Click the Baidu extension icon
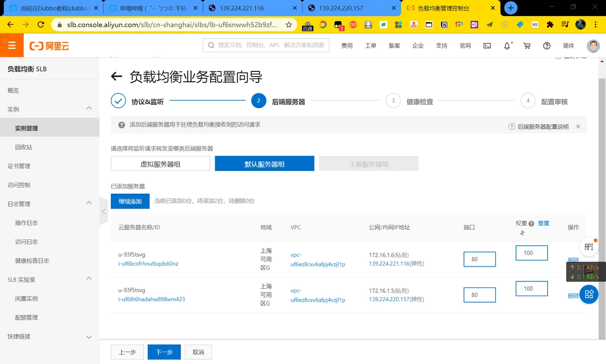The height and width of the screenshot is (364, 606). (307, 26)
